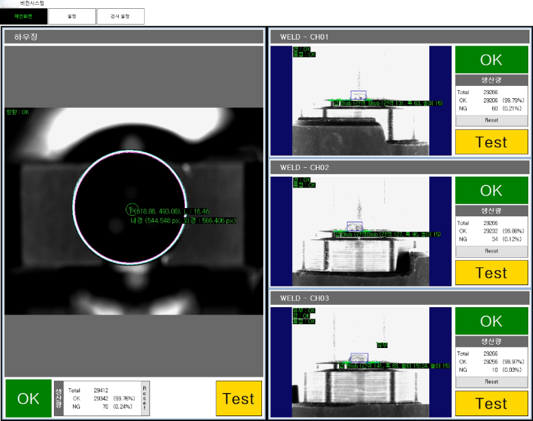
Task: Run Test for WELD - CH03
Action: tap(491, 403)
